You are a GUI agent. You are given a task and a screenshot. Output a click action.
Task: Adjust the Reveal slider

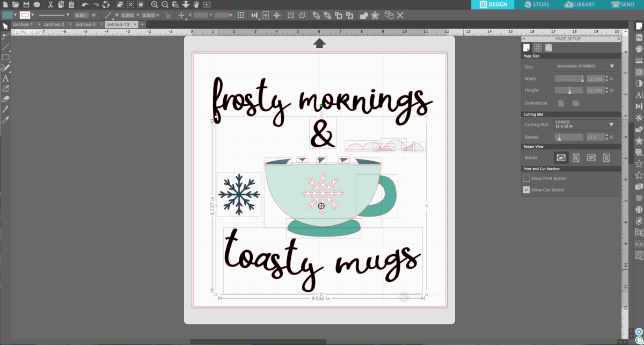(x=569, y=137)
